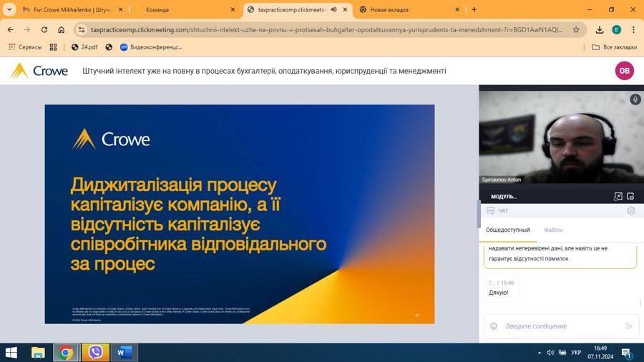Go forward to next page
644x362 pixels.
click(x=27, y=29)
